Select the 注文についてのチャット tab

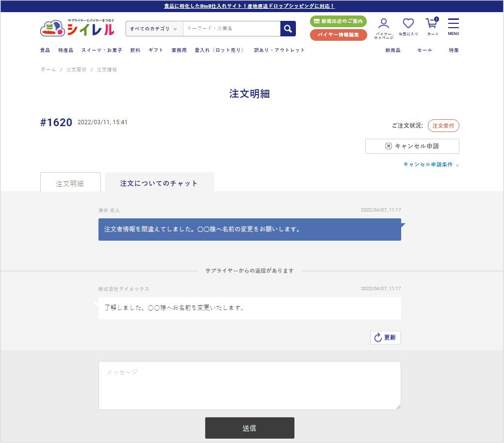pos(159,183)
